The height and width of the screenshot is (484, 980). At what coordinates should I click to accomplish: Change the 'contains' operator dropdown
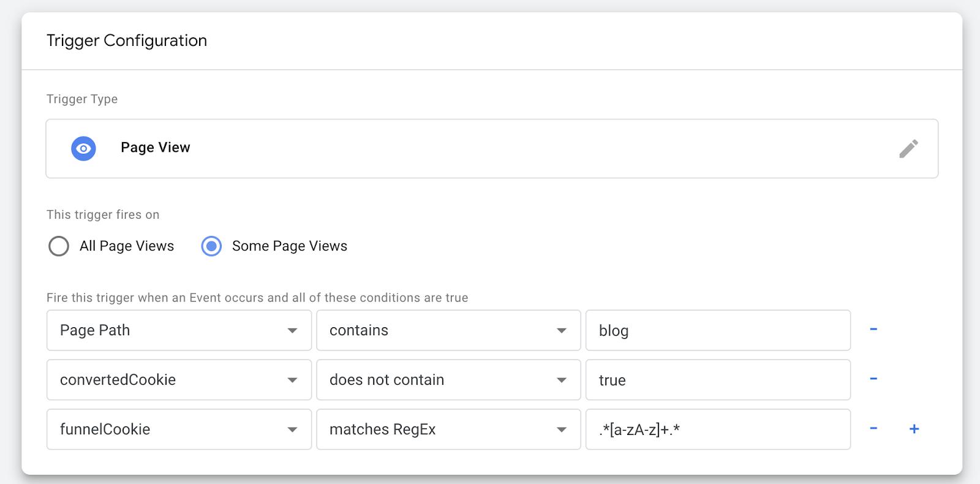coord(448,330)
